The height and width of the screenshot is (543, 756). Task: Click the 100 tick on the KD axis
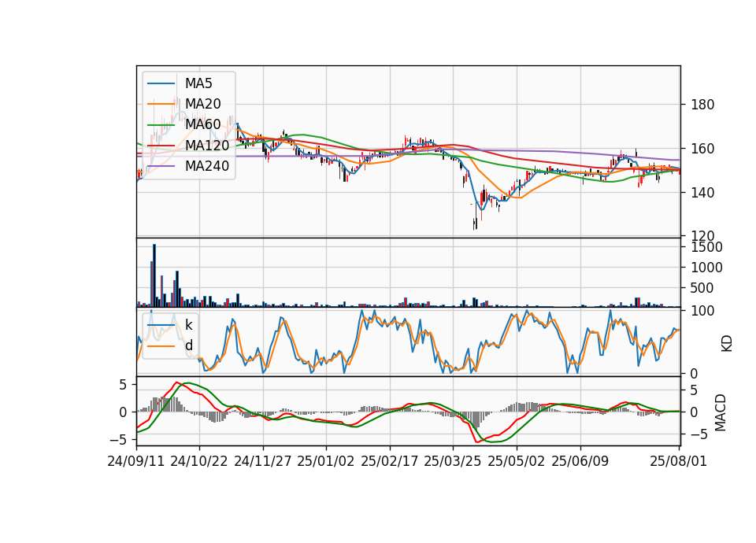tap(702, 311)
